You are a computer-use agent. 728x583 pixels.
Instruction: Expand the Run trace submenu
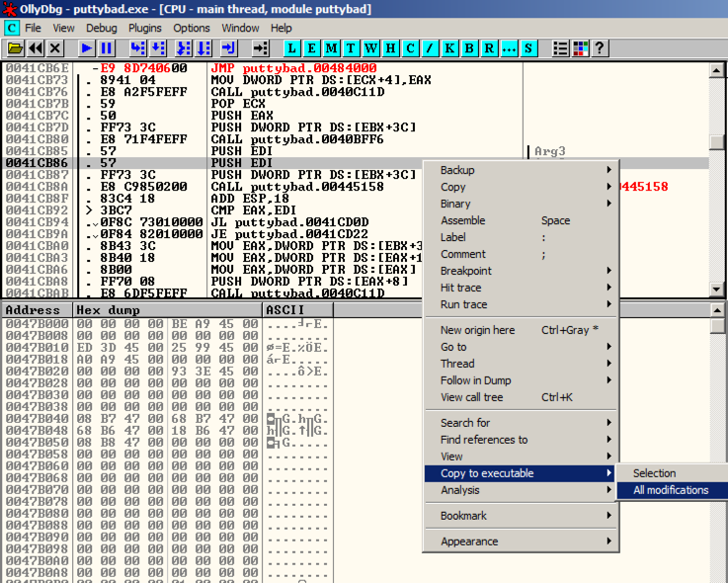click(522, 304)
